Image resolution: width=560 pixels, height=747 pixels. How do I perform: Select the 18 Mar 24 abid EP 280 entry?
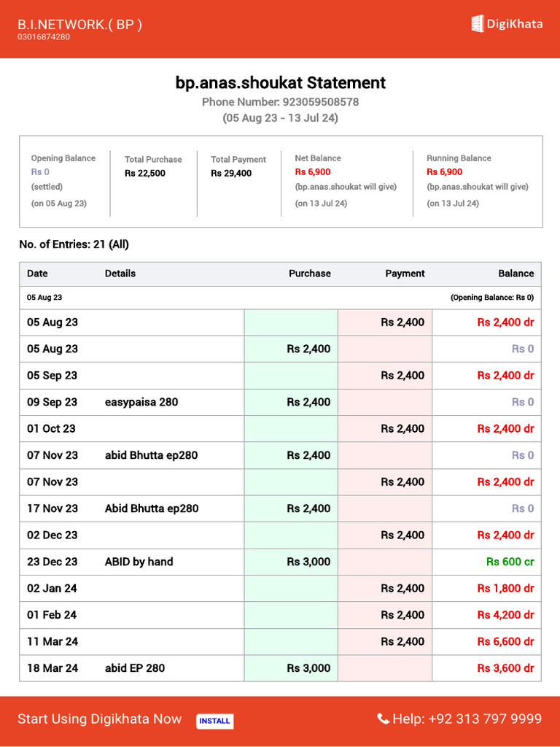click(134, 668)
